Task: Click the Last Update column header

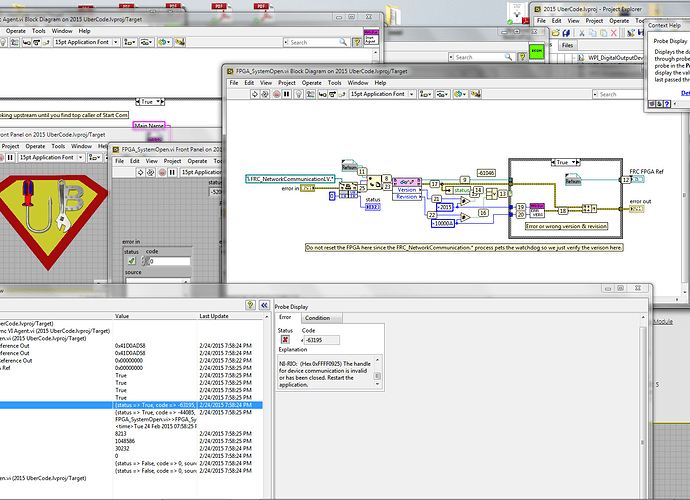Action: (x=230, y=316)
